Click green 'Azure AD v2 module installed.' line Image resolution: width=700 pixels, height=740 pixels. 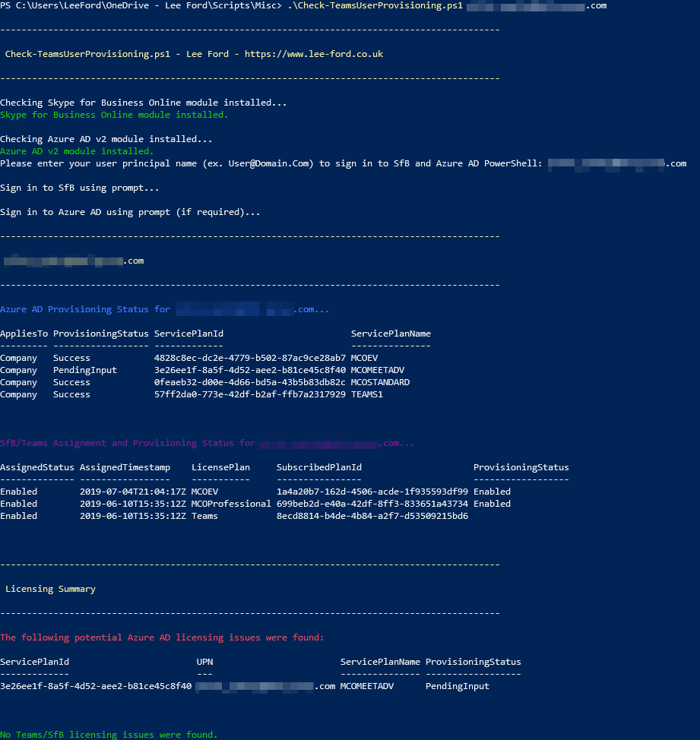pos(77,151)
